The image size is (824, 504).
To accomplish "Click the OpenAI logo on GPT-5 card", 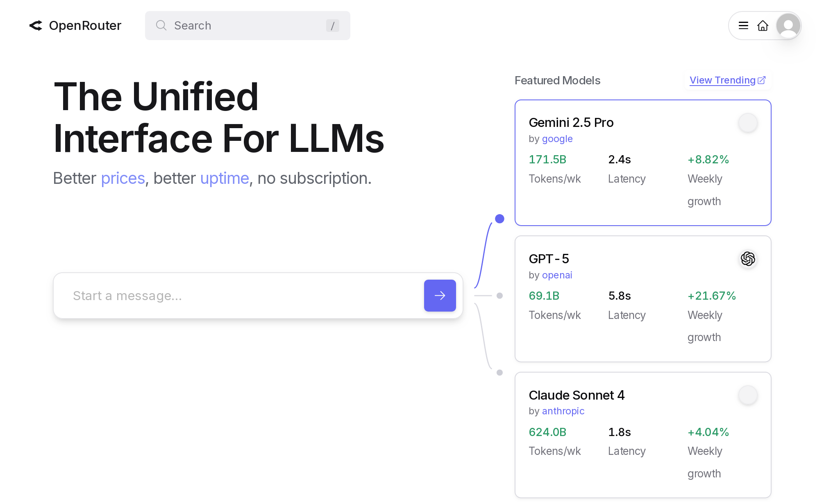I will click(x=748, y=259).
